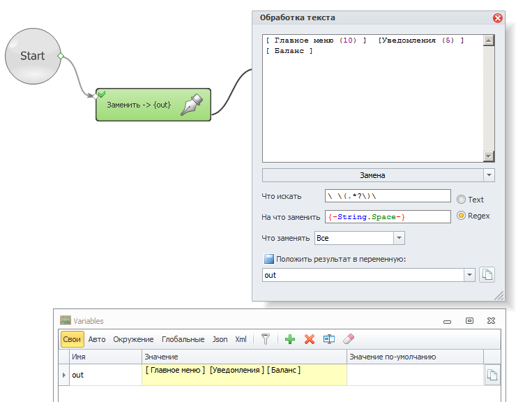Click the Что искать regex input field

[x=388, y=196]
